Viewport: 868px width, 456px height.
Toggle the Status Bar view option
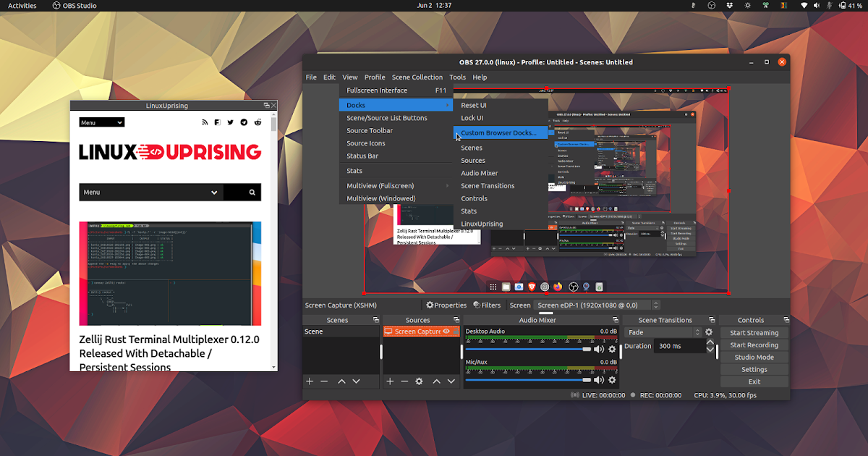(x=396, y=156)
